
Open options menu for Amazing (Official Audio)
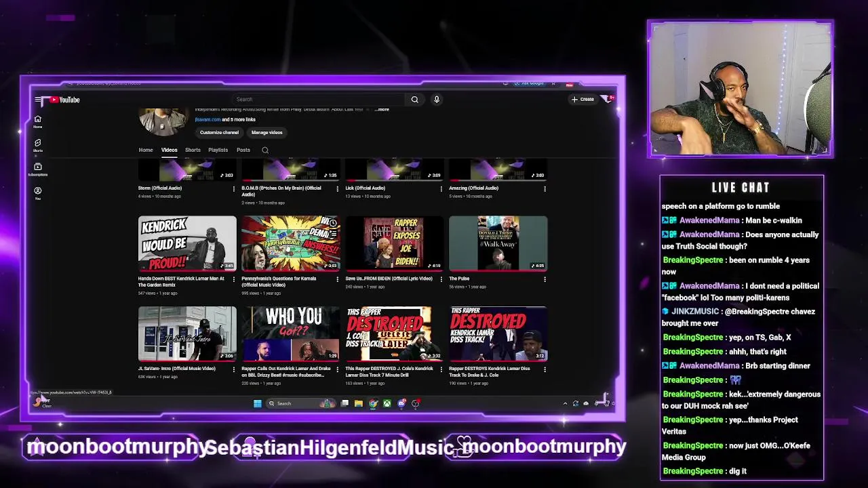click(545, 188)
